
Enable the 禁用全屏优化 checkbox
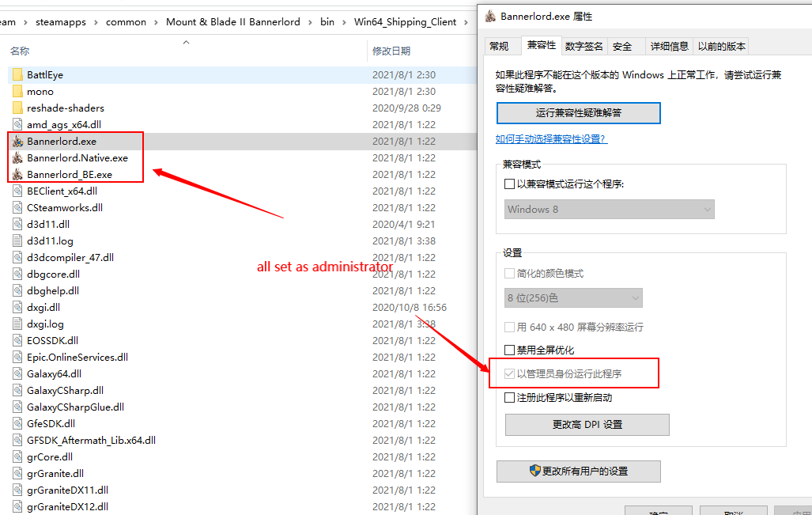[x=509, y=350]
